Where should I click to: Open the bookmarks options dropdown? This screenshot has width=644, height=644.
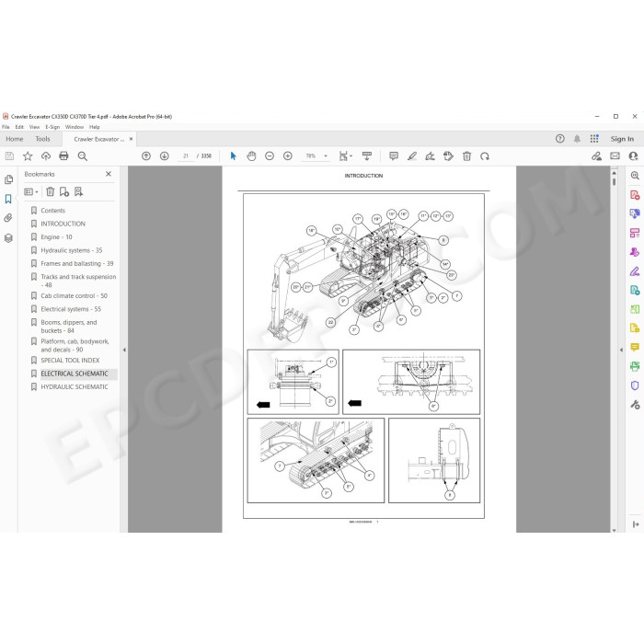[31, 191]
